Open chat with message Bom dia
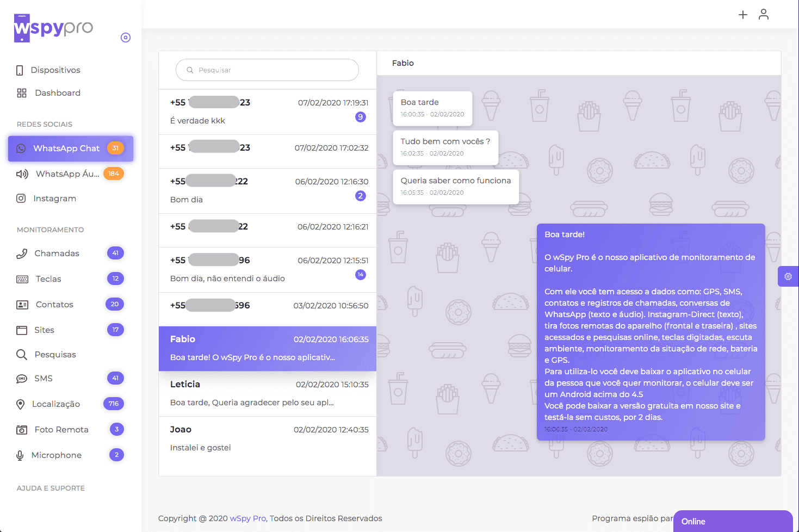 point(268,191)
